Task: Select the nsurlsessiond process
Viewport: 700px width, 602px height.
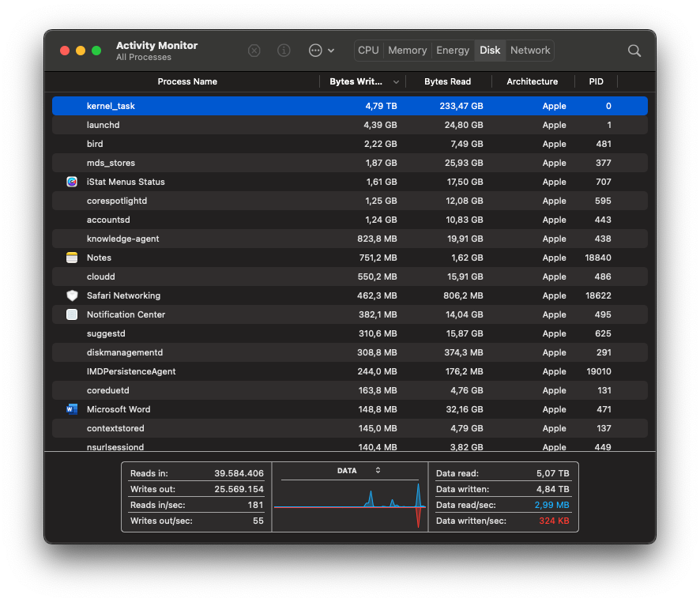Action: pos(350,446)
